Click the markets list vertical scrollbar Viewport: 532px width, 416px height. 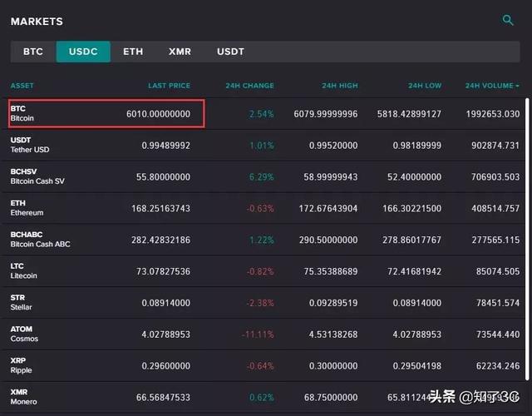click(x=527, y=240)
